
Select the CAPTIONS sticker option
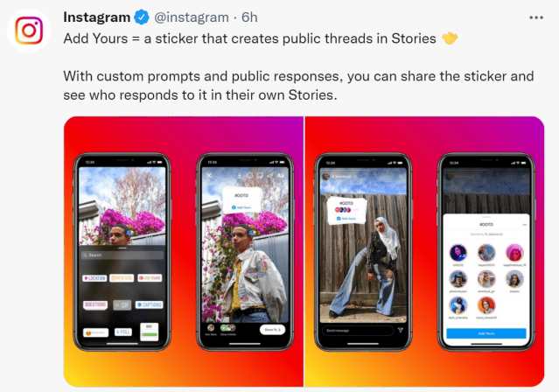click(x=150, y=304)
